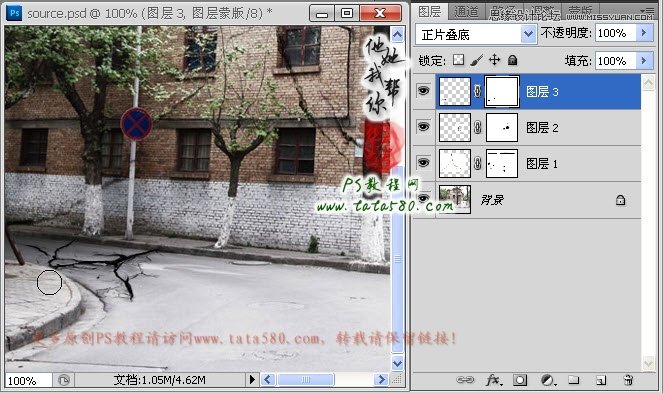Select layer 图层 3
Screen dimensions: 663x393
542,91
